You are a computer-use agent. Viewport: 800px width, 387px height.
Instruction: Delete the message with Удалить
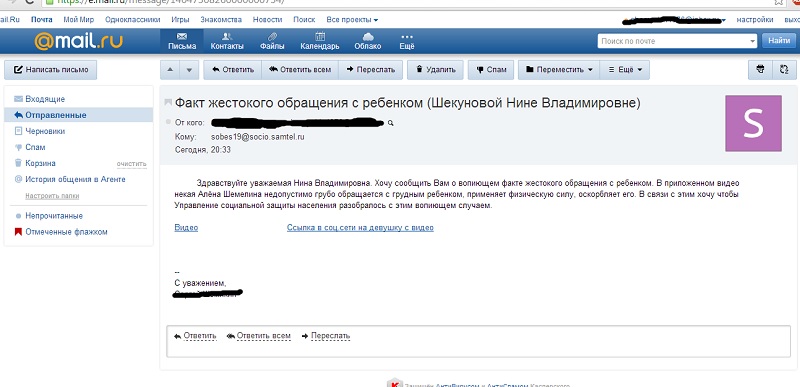pos(435,70)
